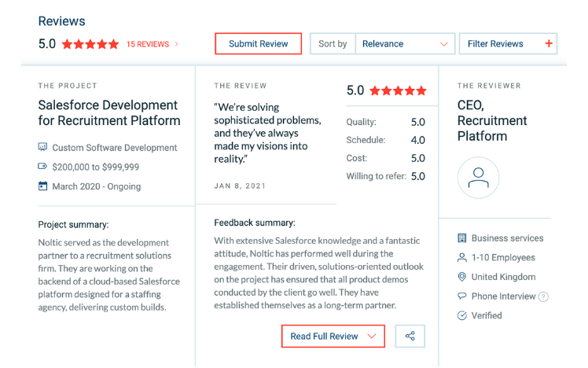Click the Custom Software Development monitor icon

42,147
